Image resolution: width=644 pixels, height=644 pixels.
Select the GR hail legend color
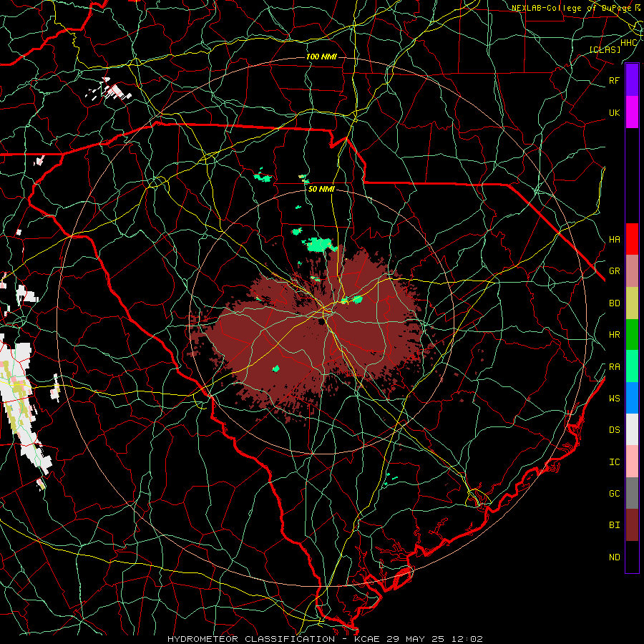tap(632, 271)
